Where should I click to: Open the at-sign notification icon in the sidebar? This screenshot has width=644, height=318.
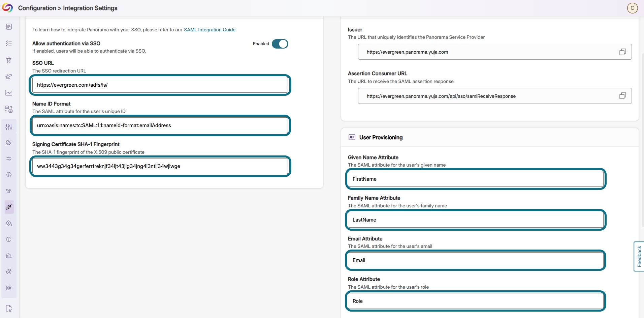[9, 272]
